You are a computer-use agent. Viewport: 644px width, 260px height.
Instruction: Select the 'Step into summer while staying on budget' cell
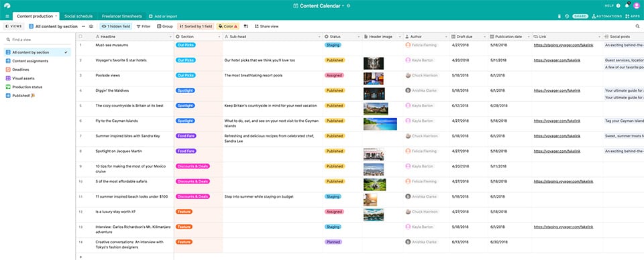tap(273, 200)
